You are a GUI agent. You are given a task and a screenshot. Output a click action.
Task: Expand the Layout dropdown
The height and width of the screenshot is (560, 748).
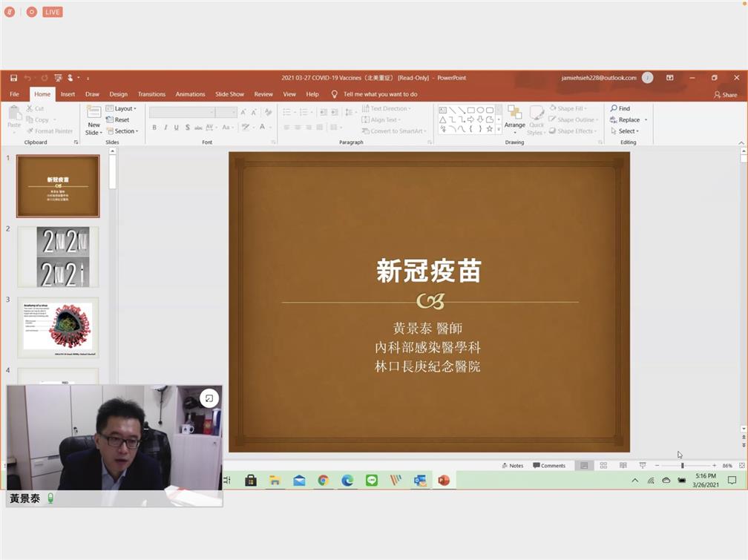pos(122,108)
